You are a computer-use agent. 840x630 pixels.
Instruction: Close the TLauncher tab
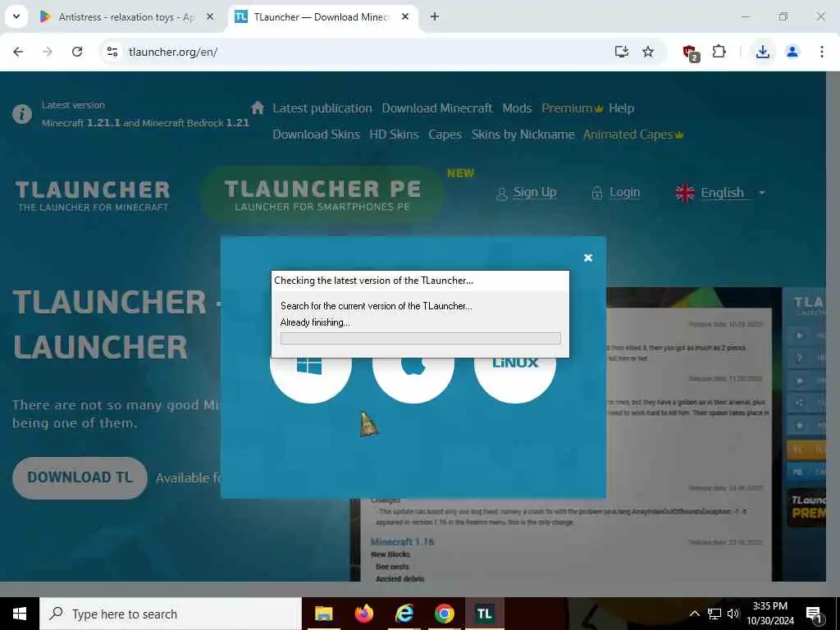(405, 16)
